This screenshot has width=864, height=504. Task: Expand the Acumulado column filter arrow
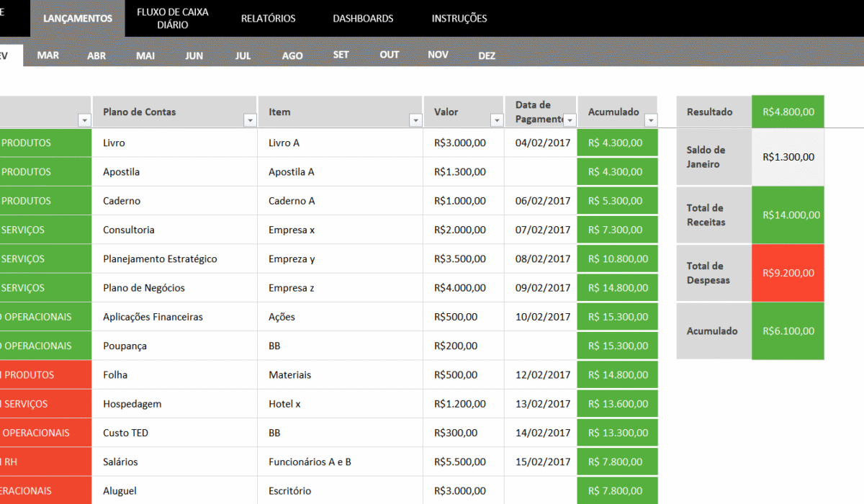(651, 120)
